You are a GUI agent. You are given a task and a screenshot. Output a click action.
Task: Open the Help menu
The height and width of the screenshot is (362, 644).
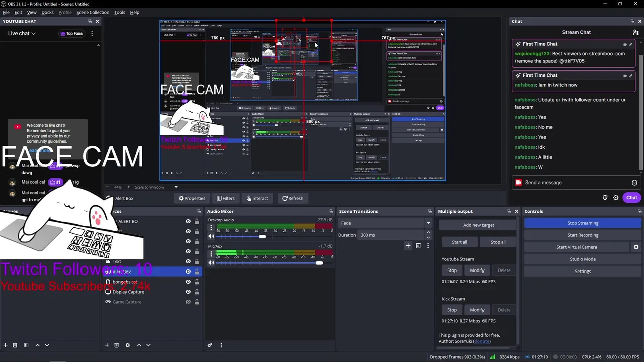click(x=135, y=12)
